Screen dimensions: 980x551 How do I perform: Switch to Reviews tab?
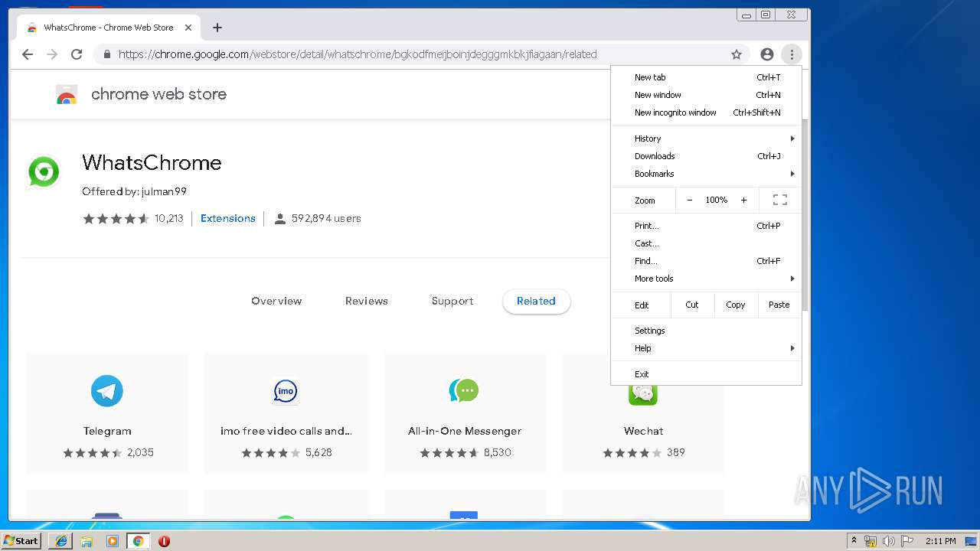click(367, 301)
